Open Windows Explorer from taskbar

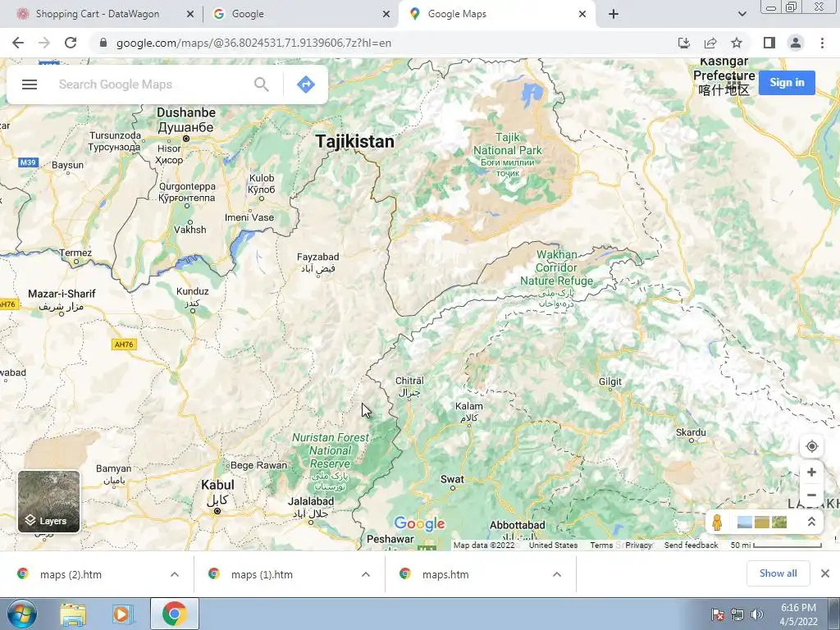[73, 614]
